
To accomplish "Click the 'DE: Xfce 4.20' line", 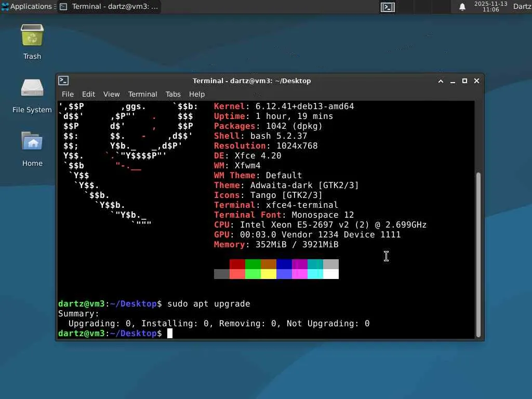I will pyautogui.click(x=247, y=155).
